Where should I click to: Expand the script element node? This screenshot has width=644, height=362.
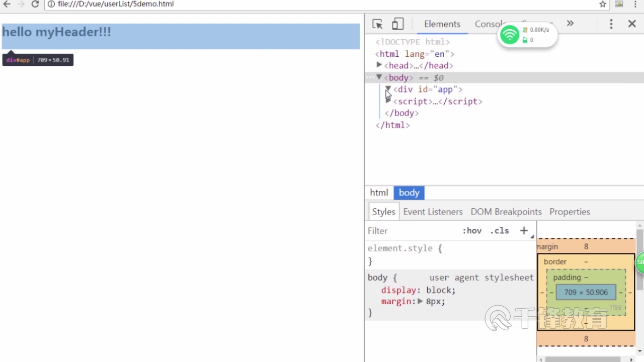[388, 101]
